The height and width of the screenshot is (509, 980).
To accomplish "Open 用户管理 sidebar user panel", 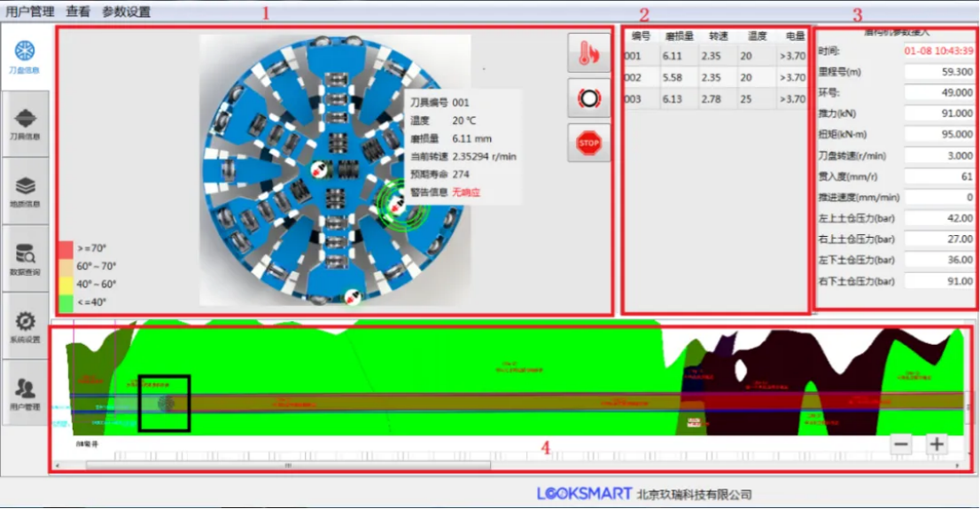I will tap(25, 393).
